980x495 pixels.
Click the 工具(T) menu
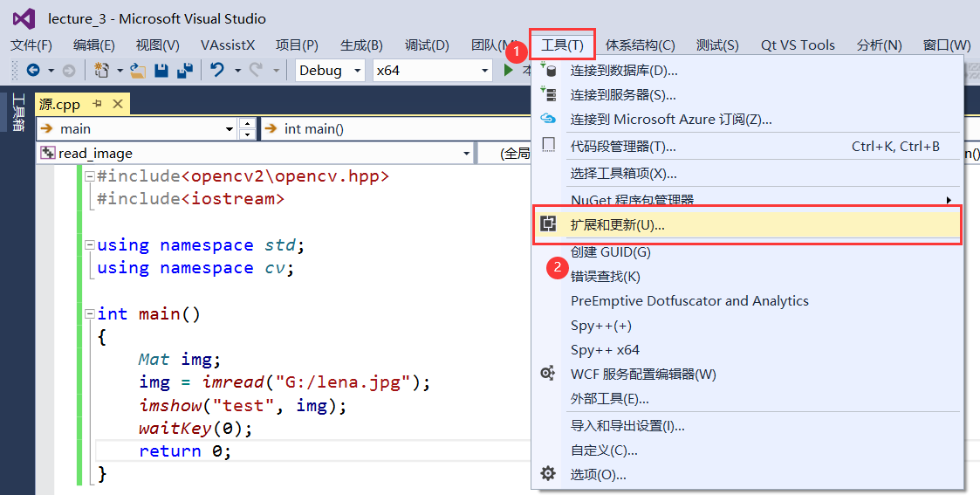click(x=562, y=45)
